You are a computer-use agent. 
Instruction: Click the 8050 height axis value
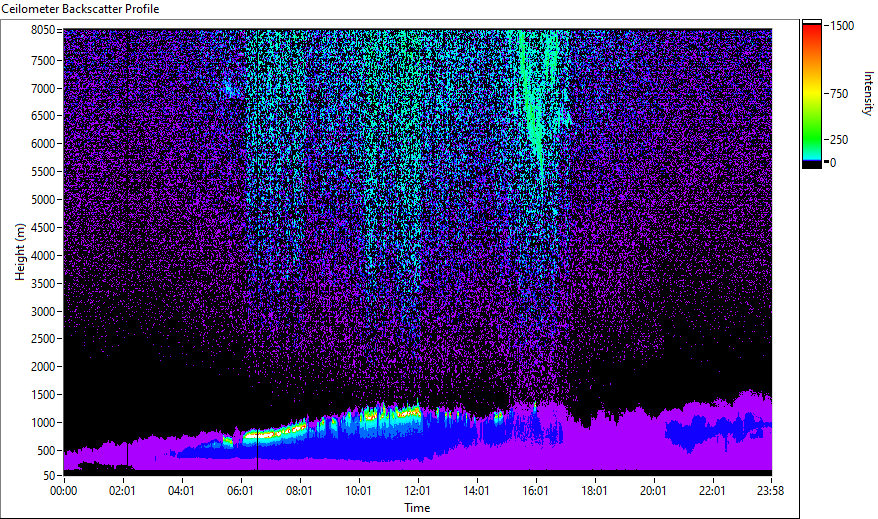click(x=43, y=30)
